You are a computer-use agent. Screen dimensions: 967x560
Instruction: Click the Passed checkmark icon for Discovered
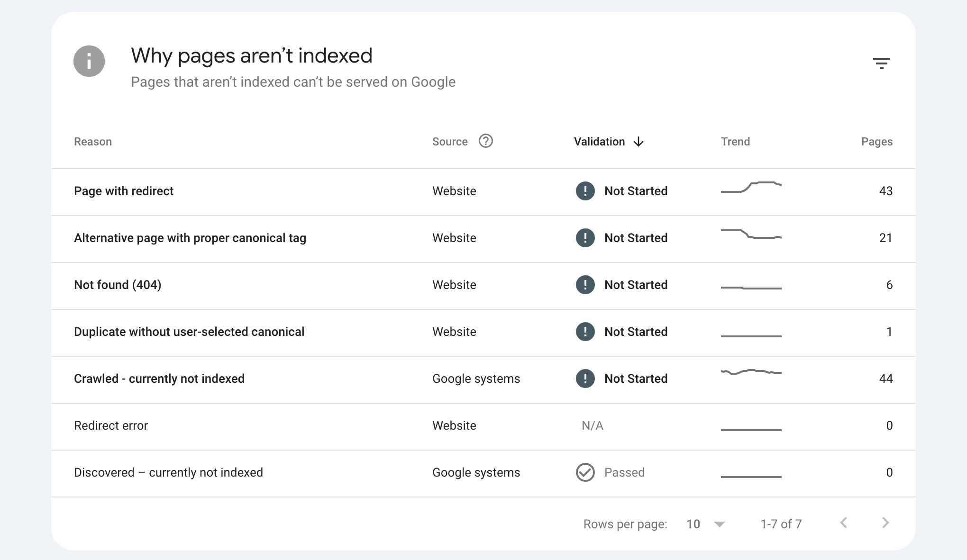click(x=585, y=472)
